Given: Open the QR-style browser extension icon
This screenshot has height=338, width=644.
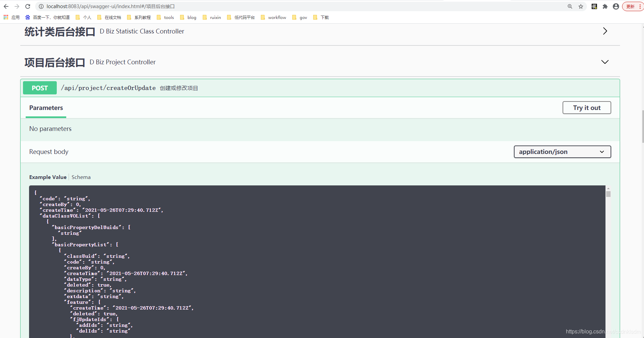Looking at the screenshot, I should pos(594,6).
